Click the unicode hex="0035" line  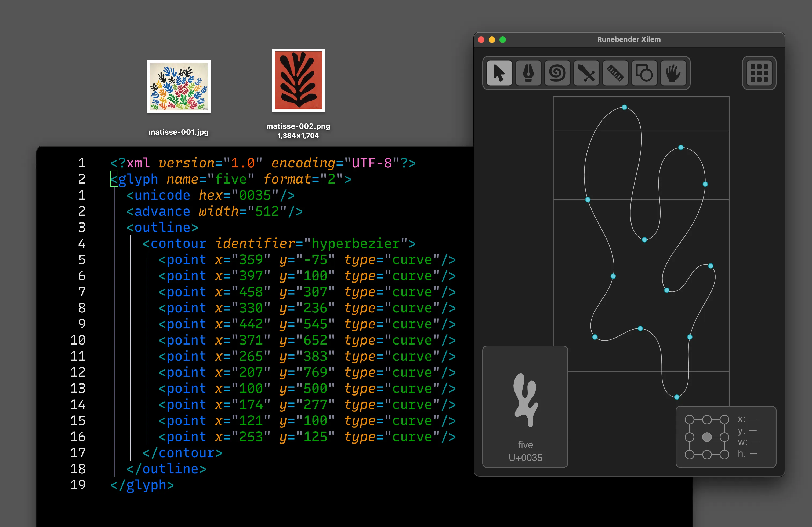(211, 195)
